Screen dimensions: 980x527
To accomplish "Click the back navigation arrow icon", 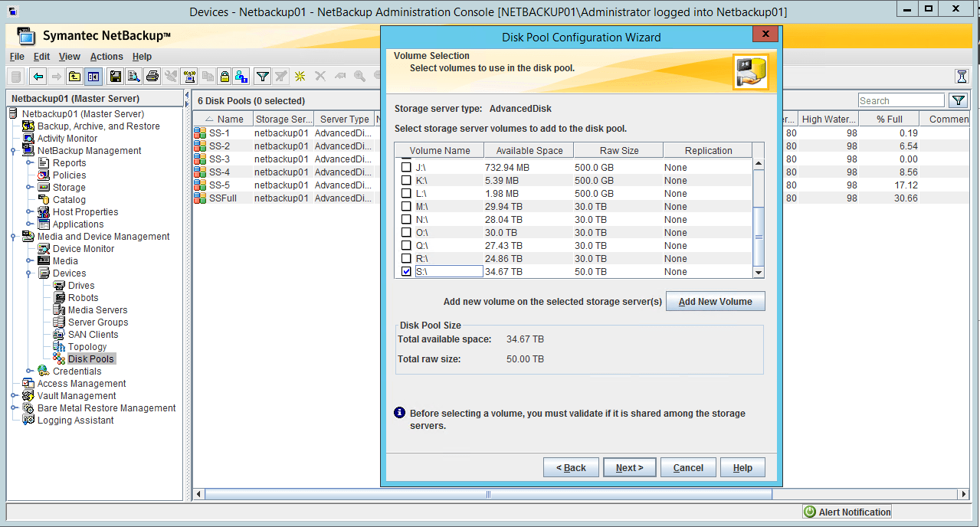I will pyautogui.click(x=38, y=76).
